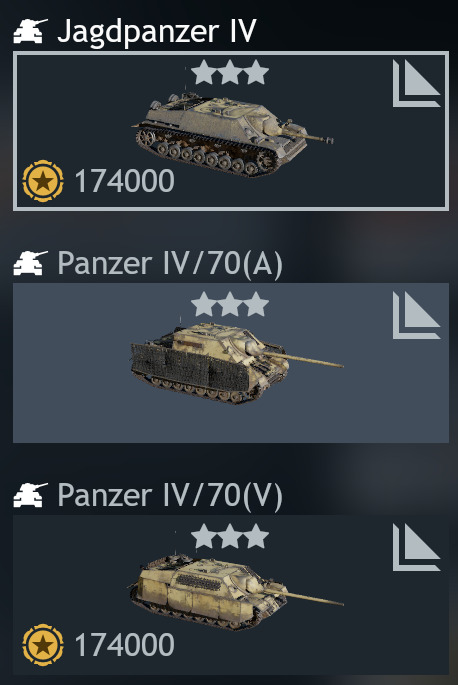Click the Jagdpanzer IV title text

156,32
